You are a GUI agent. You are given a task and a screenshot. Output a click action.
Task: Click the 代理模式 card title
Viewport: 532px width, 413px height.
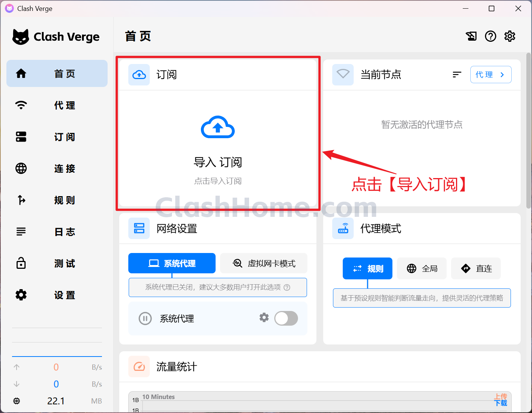tap(381, 229)
